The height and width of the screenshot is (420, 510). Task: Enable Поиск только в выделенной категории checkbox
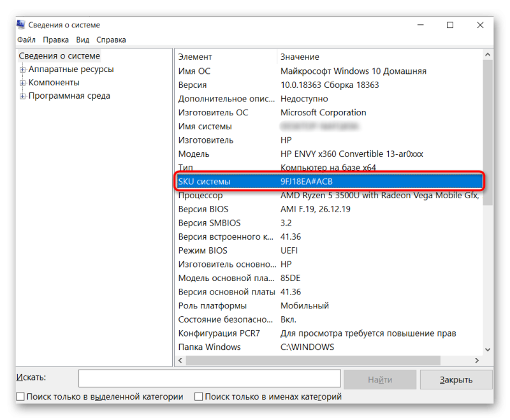tap(20, 396)
